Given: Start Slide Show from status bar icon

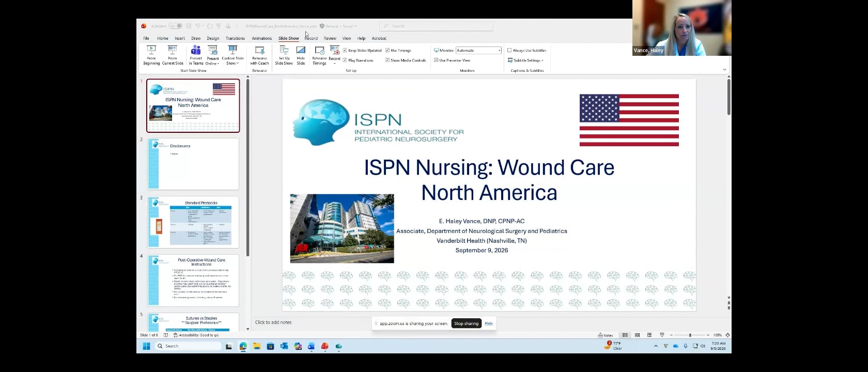Looking at the screenshot, I should (662, 335).
